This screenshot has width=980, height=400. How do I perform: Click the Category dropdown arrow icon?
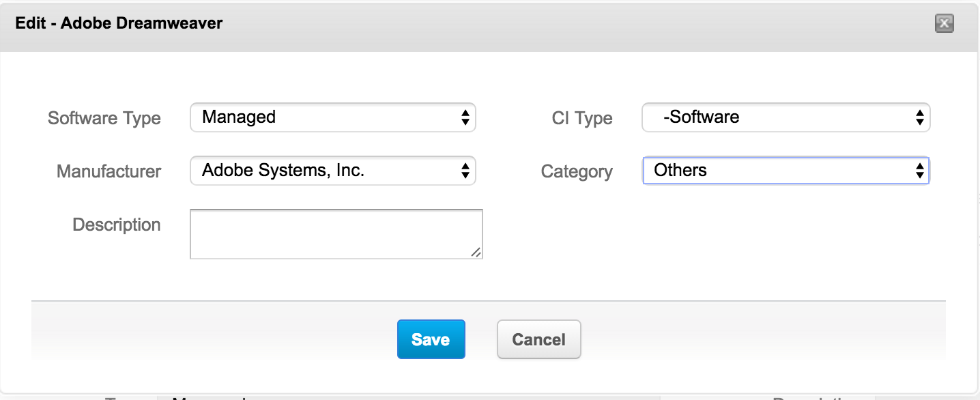tap(919, 171)
